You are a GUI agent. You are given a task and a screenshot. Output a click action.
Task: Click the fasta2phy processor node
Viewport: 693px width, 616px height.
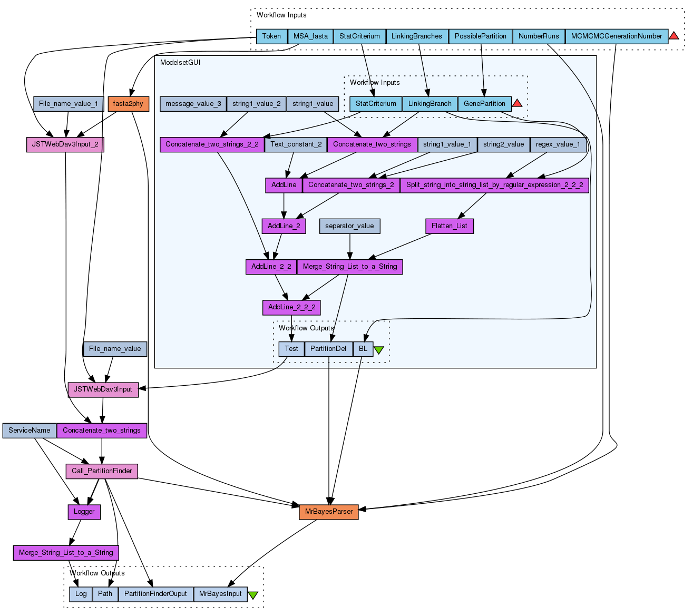click(128, 104)
